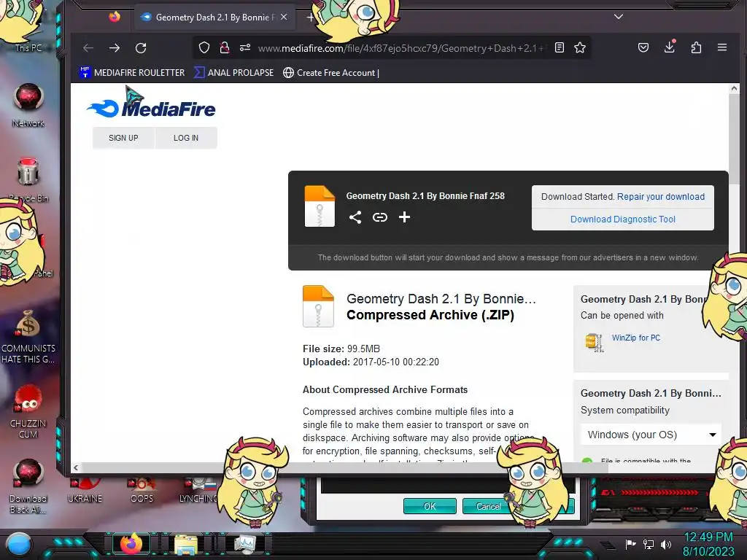Go back using the browser back arrow

88,47
